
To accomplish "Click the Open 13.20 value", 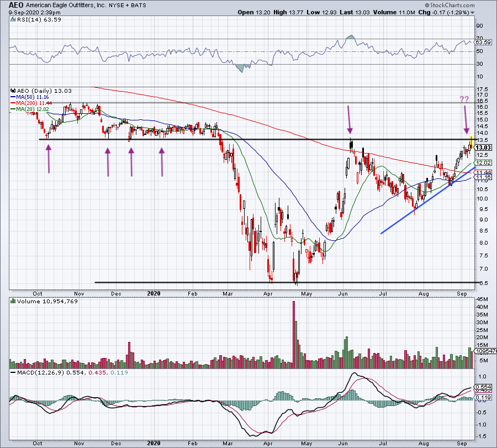I will pyautogui.click(x=254, y=12).
